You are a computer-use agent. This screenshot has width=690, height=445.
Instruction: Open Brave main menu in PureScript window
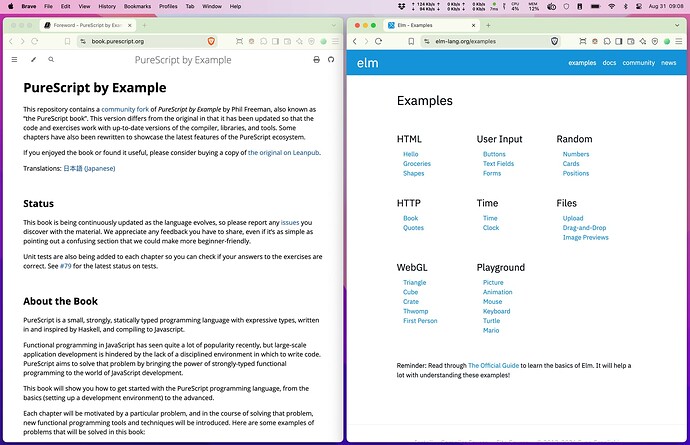335,41
